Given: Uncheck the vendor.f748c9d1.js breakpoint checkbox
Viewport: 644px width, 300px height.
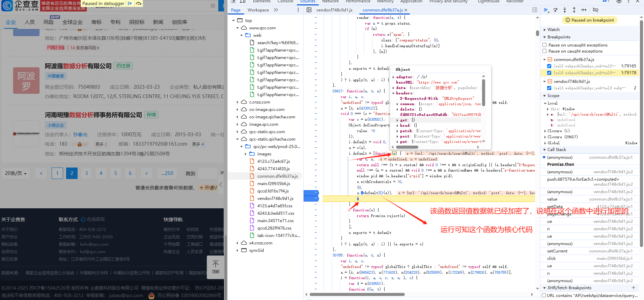Looking at the screenshot, I should coord(549,88).
